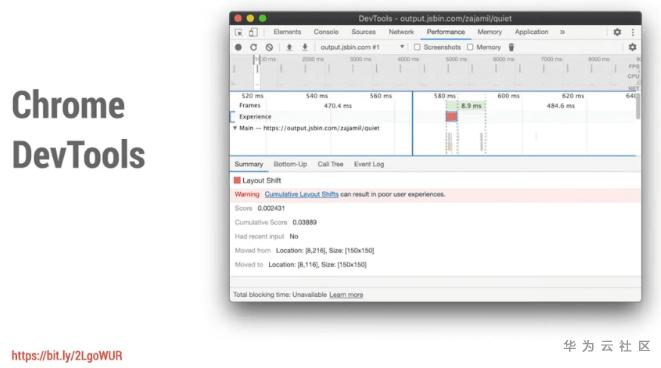661x368 pixels.
Task: Clear the recording with the clear icon
Action: pos(269,47)
